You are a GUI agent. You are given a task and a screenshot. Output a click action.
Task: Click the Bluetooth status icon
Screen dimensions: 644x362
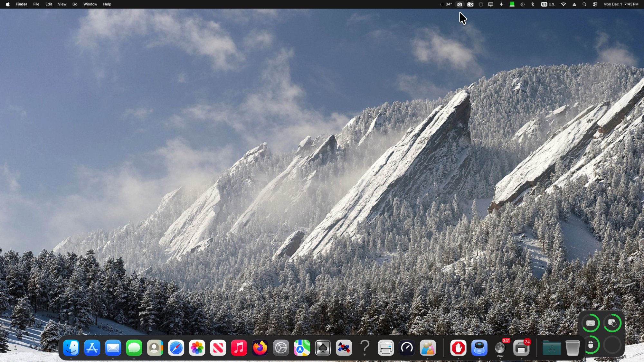[533, 4]
